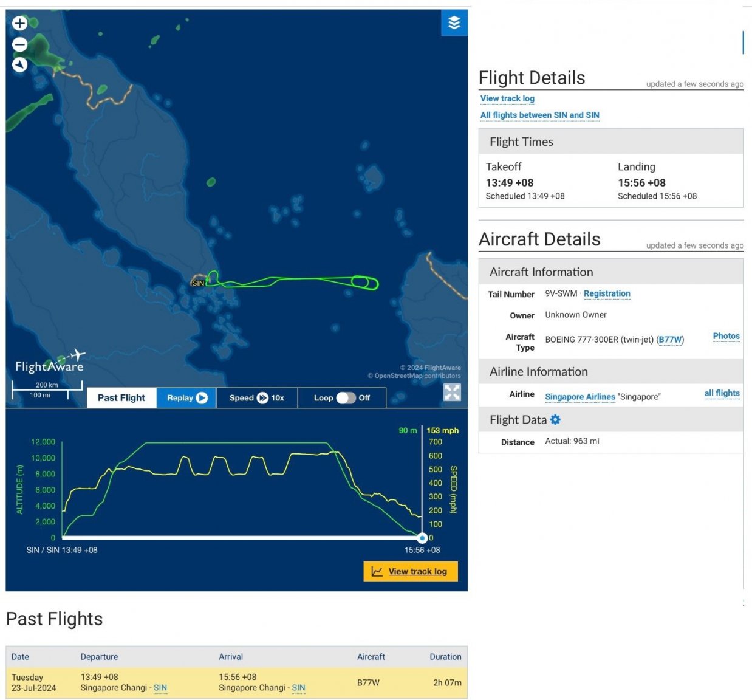Image resolution: width=752 pixels, height=700 pixels.
Task: Open Flight Data settings gear
Action: click(x=555, y=420)
